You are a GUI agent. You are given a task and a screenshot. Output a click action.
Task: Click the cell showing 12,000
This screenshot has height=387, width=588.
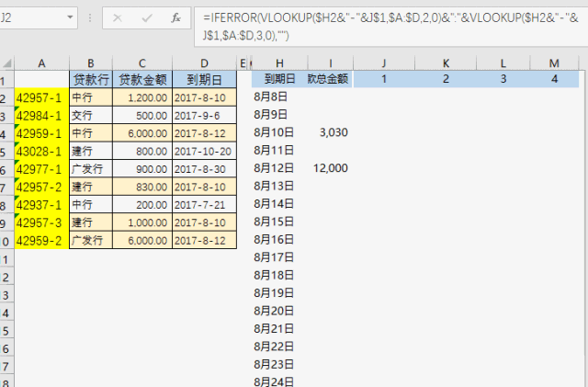click(x=329, y=168)
